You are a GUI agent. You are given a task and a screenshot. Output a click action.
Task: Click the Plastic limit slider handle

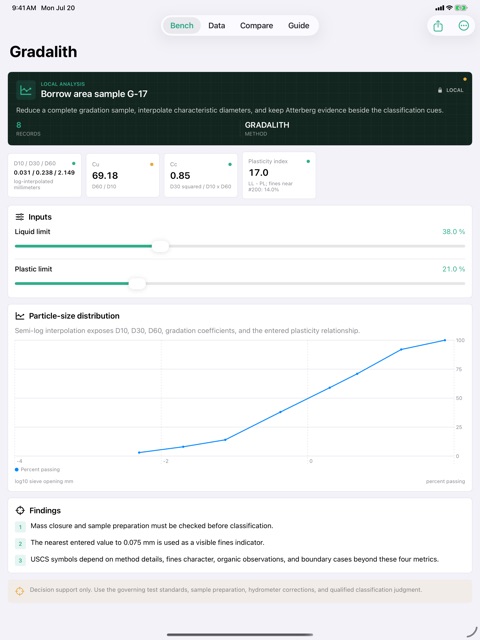pyautogui.click(x=137, y=283)
